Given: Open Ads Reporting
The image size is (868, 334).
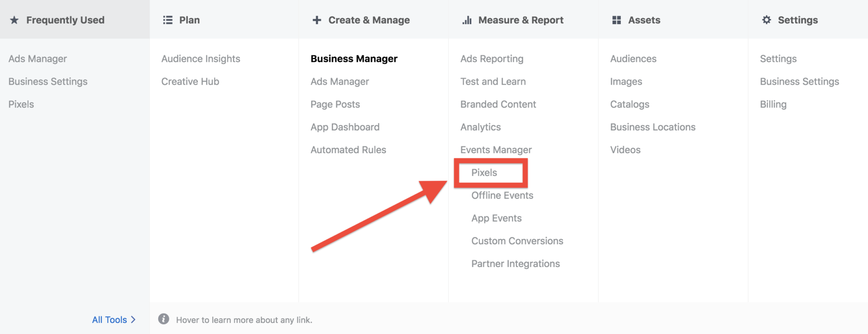Looking at the screenshot, I should point(492,59).
